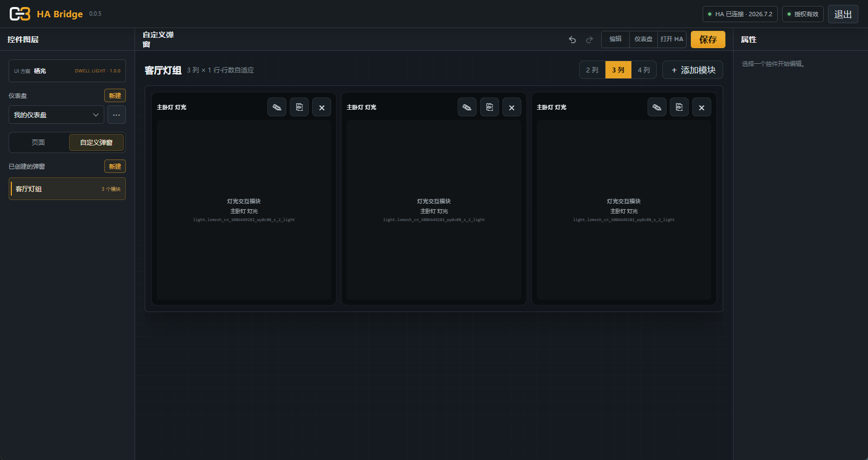Click the undo arrow icon
868x460 pixels.
point(573,39)
